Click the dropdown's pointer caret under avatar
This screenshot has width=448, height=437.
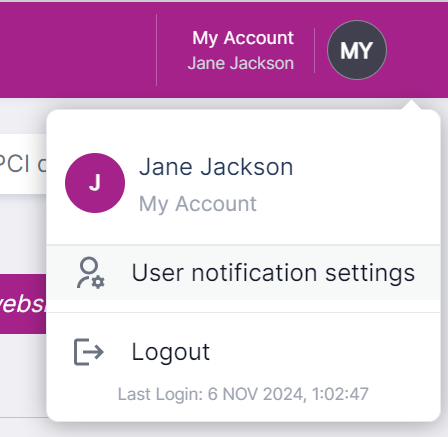(411, 105)
